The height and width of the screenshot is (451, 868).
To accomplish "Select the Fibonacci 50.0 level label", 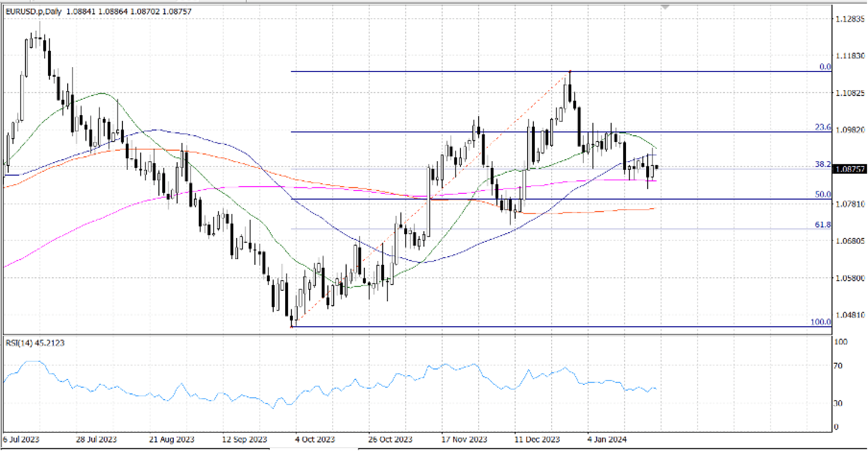I will (x=822, y=195).
